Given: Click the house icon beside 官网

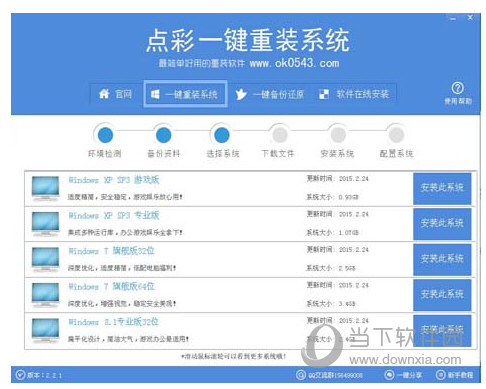Looking at the screenshot, I should click(104, 94).
